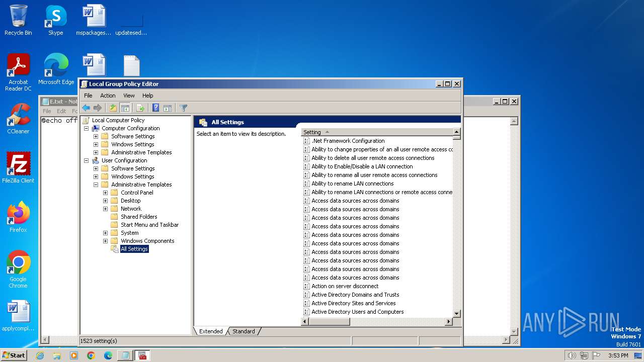
Task: Click settings list vertical scrollbar down arrow
Action: (457, 314)
